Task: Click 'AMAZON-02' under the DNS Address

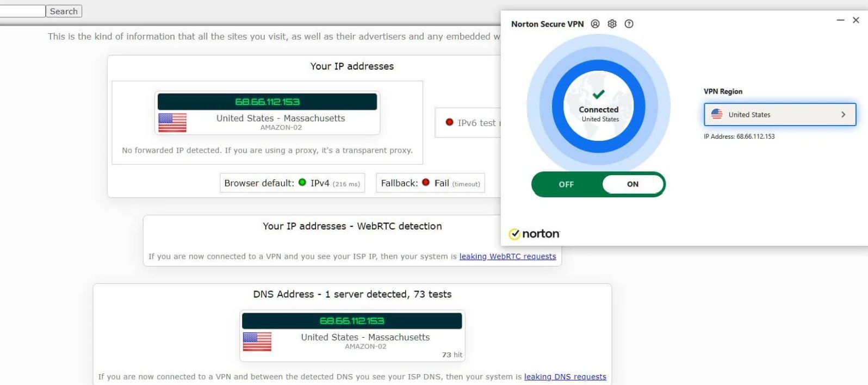Action: click(x=365, y=346)
